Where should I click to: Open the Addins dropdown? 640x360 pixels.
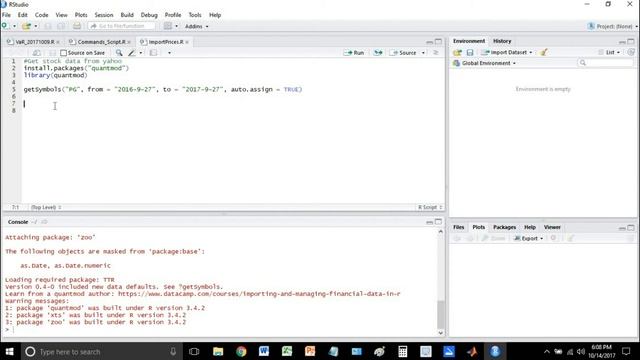(x=197, y=26)
